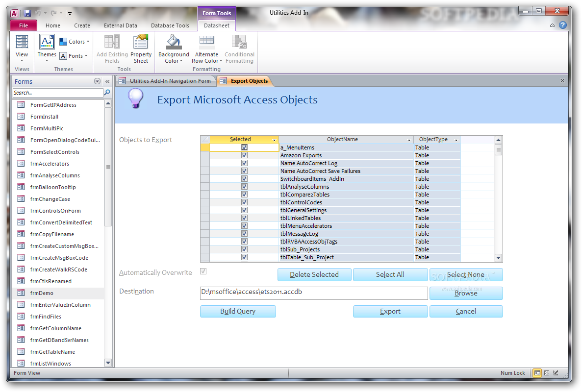Viewport: 582px width, 392px height.
Task: Switch to Form View in status bar
Action: [537, 373]
